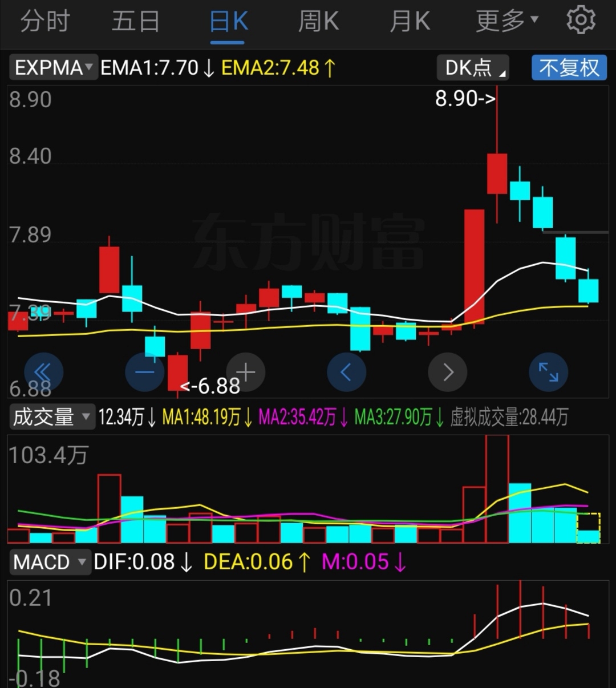Select the 日K tab
Screen dimensions: 616x688
pyautogui.click(x=228, y=22)
